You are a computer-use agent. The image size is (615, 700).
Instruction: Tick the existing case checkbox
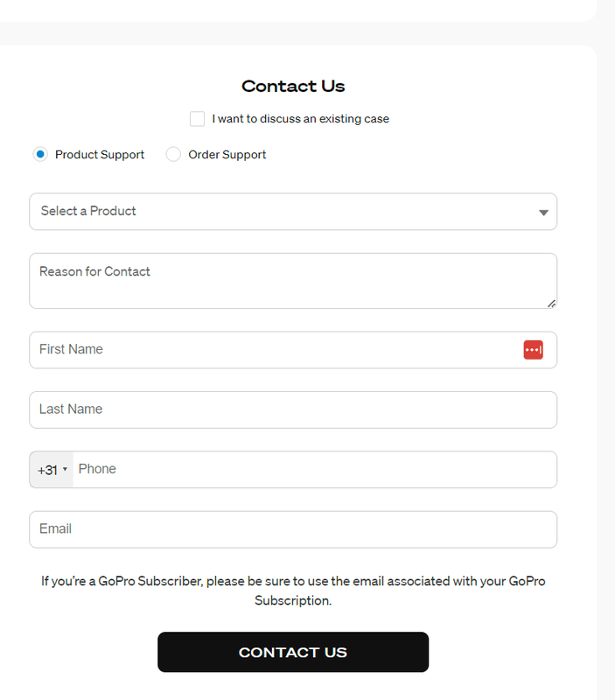click(x=198, y=119)
